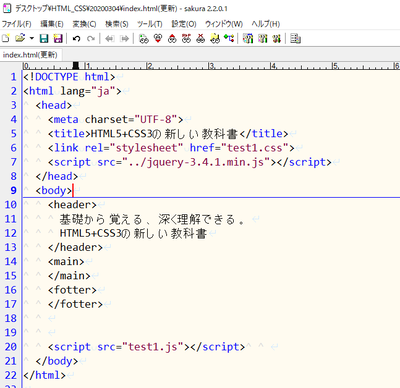Open the 設定(O) menu
Viewport: 400px width, 388px height.
coord(184,24)
